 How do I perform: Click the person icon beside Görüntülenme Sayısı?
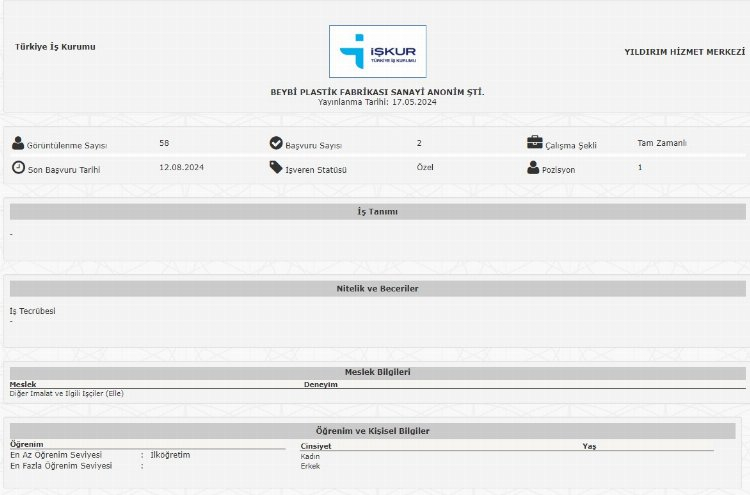18,143
